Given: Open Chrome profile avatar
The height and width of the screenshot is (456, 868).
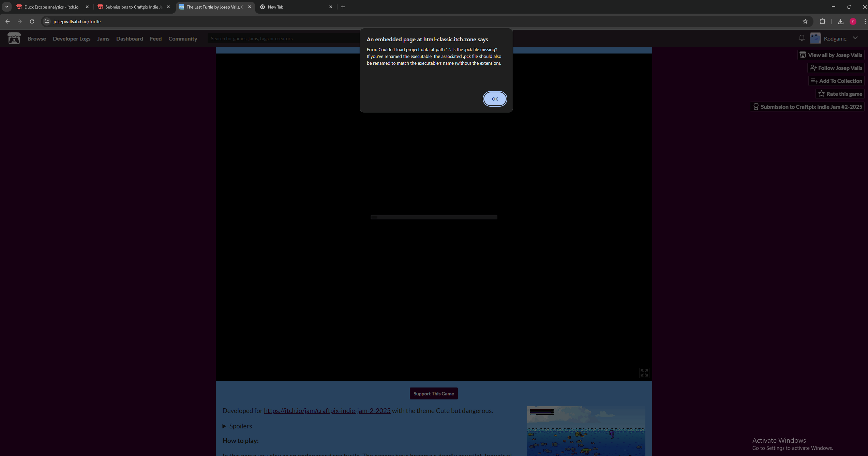Looking at the screenshot, I should [853, 21].
